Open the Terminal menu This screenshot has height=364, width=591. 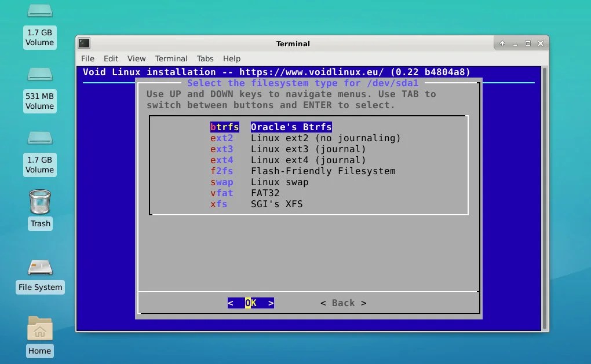point(171,58)
